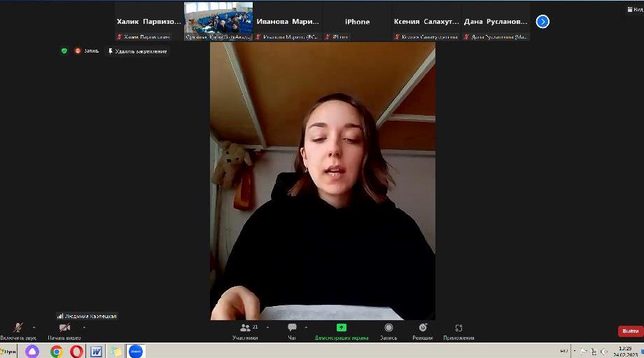644x358 pixels.
Task: Select the iPhone participant tile
Action: (356, 22)
